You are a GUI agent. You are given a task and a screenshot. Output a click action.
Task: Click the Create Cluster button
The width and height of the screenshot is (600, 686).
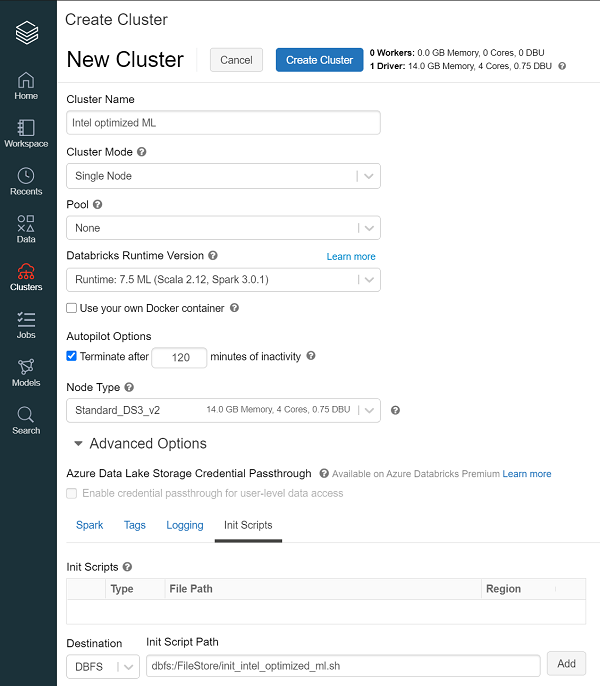coord(319,60)
